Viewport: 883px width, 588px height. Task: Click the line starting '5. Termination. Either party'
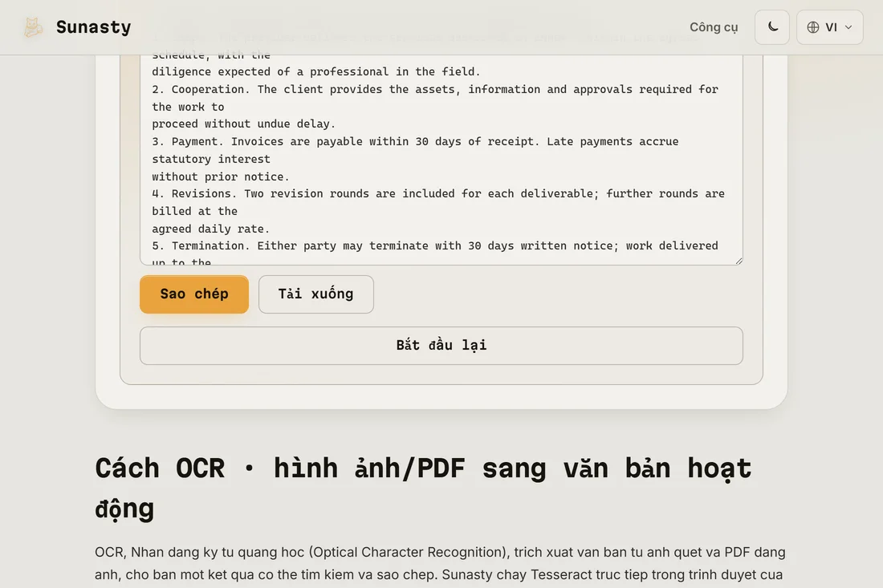435,246
